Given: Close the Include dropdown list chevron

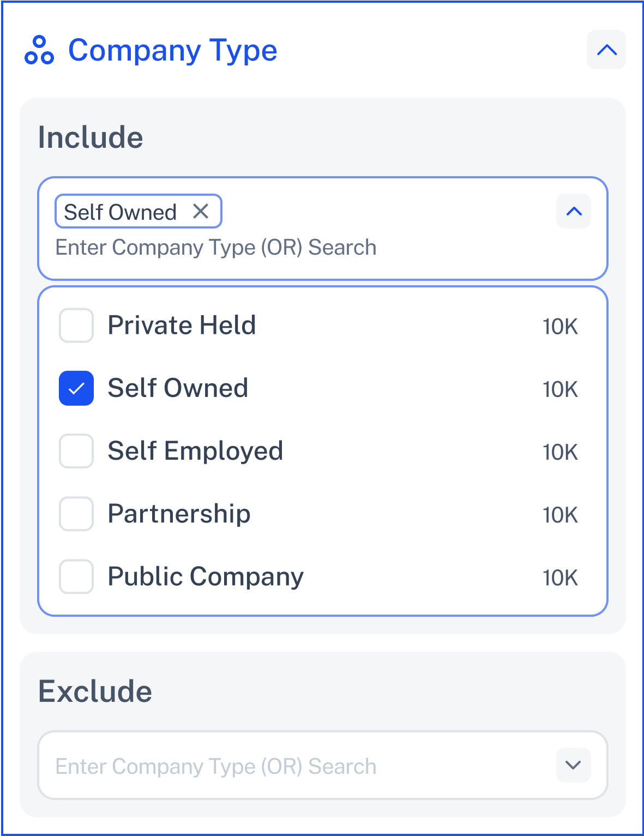Looking at the screenshot, I should pyautogui.click(x=574, y=211).
